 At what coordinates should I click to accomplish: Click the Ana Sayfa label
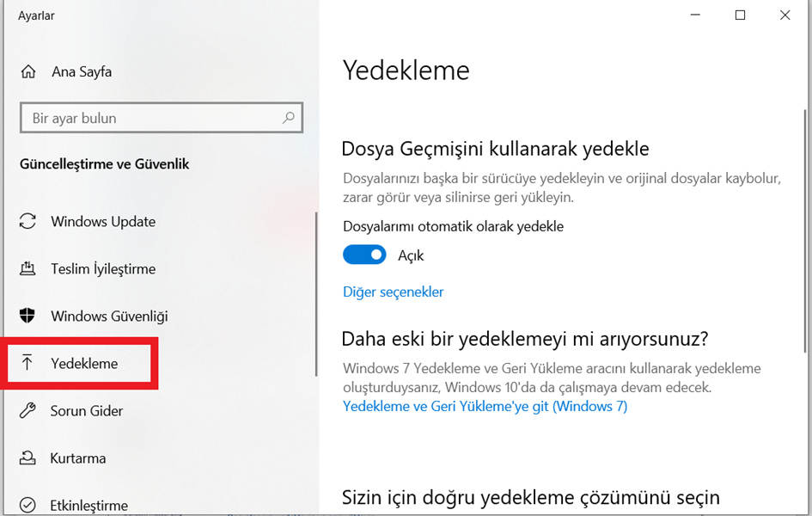click(x=82, y=71)
